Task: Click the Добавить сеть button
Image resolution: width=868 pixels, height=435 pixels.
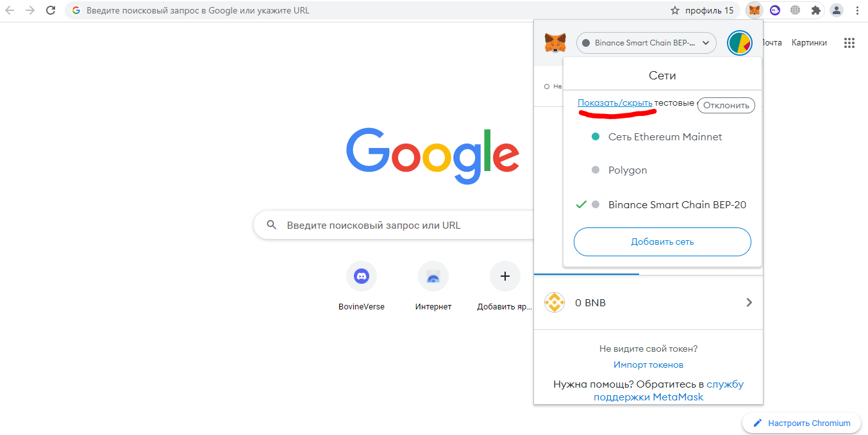Action: point(662,242)
